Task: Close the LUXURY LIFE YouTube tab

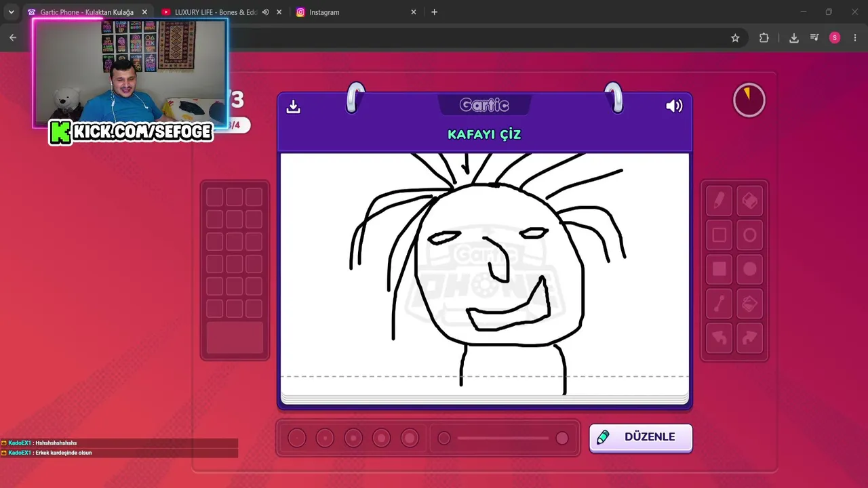Action: click(x=279, y=12)
